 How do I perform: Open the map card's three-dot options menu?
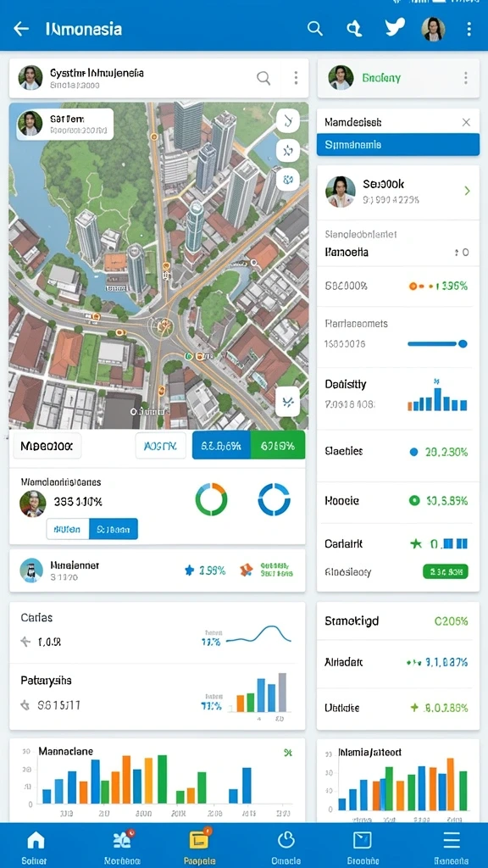pyautogui.click(x=296, y=78)
